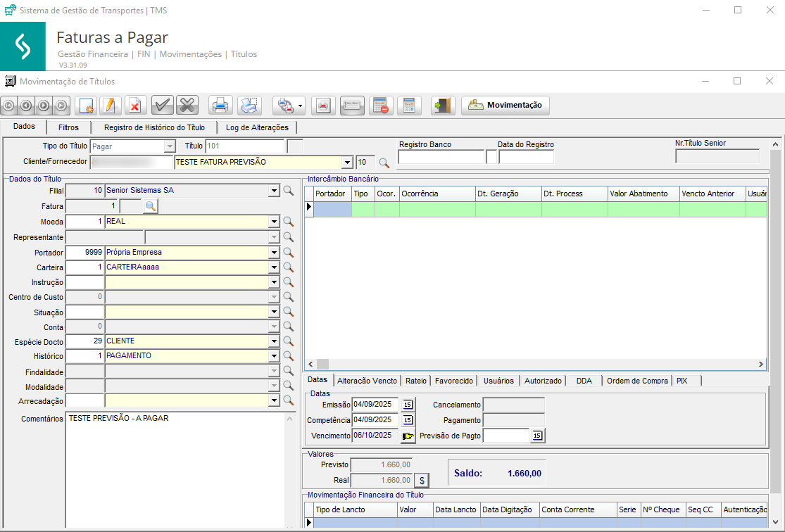Click the pencil edit record icon
This screenshot has width=785, height=532.
110,106
